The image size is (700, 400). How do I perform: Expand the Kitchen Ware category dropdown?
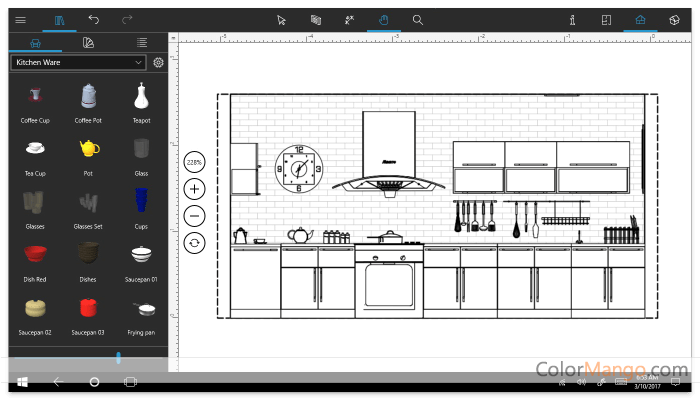78,62
